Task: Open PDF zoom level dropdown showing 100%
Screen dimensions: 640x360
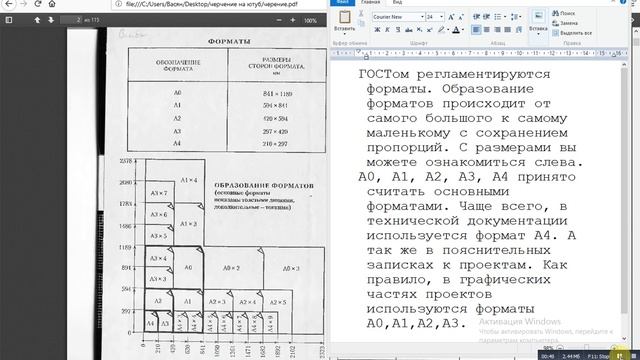Action: point(312,20)
